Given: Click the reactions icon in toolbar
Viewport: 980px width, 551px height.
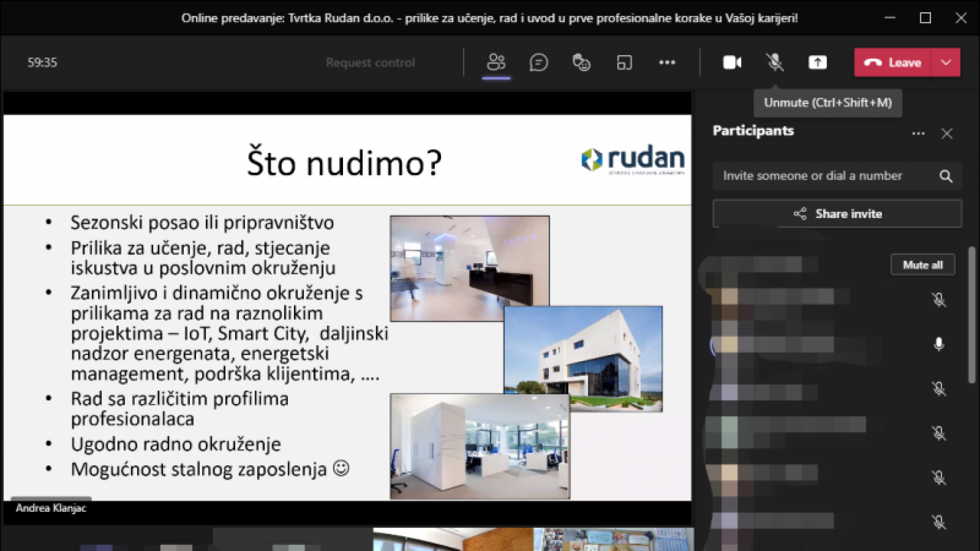Looking at the screenshot, I should (581, 63).
